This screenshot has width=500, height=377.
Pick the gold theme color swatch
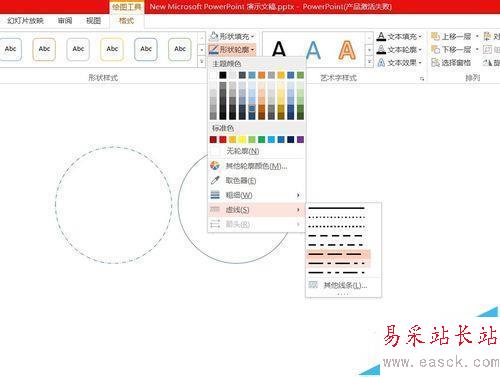pos(281,75)
